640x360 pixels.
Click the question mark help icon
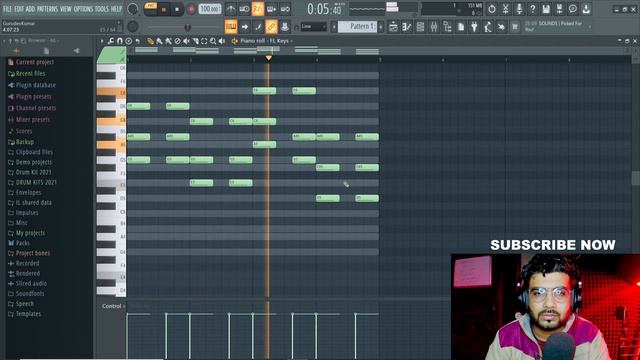point(532,9)
